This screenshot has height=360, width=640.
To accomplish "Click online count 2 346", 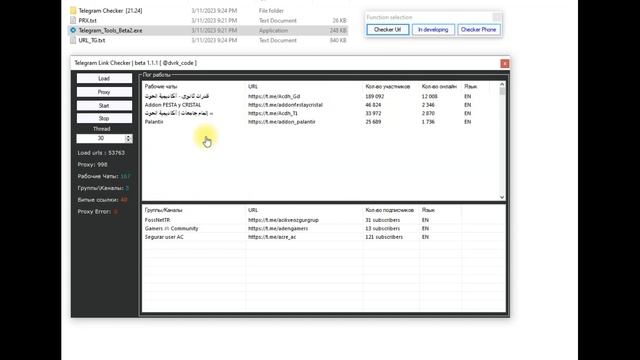I will point(428,105).
